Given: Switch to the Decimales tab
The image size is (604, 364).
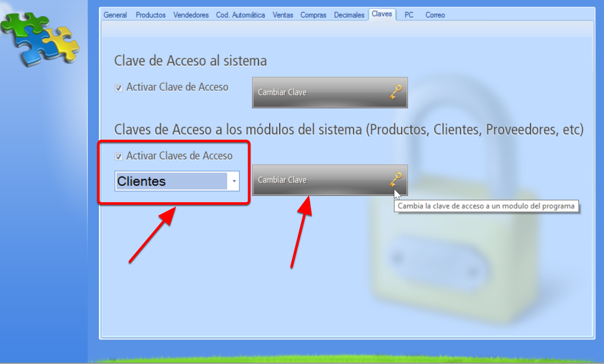Looking at the screenshot, I should point(349,15).
